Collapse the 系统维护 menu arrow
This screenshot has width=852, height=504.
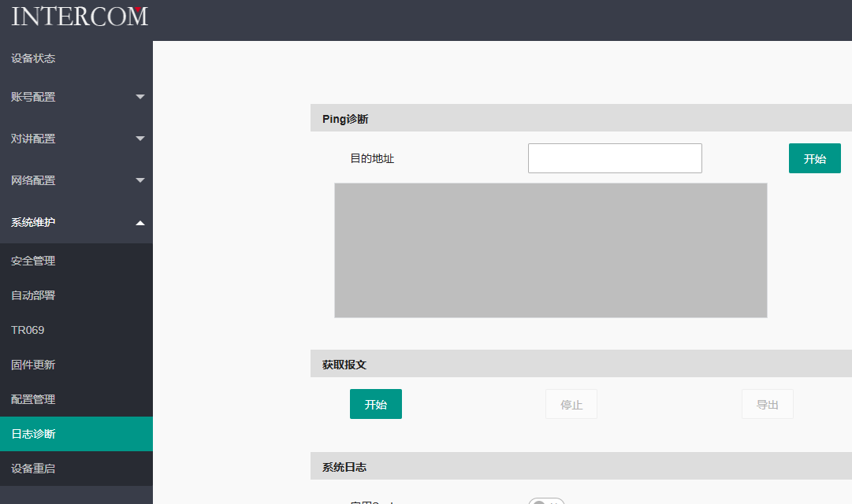[x=140, y=223]
